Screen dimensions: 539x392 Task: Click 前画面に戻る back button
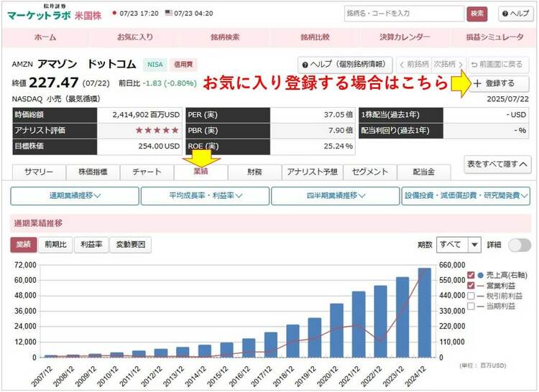(498, 65)
